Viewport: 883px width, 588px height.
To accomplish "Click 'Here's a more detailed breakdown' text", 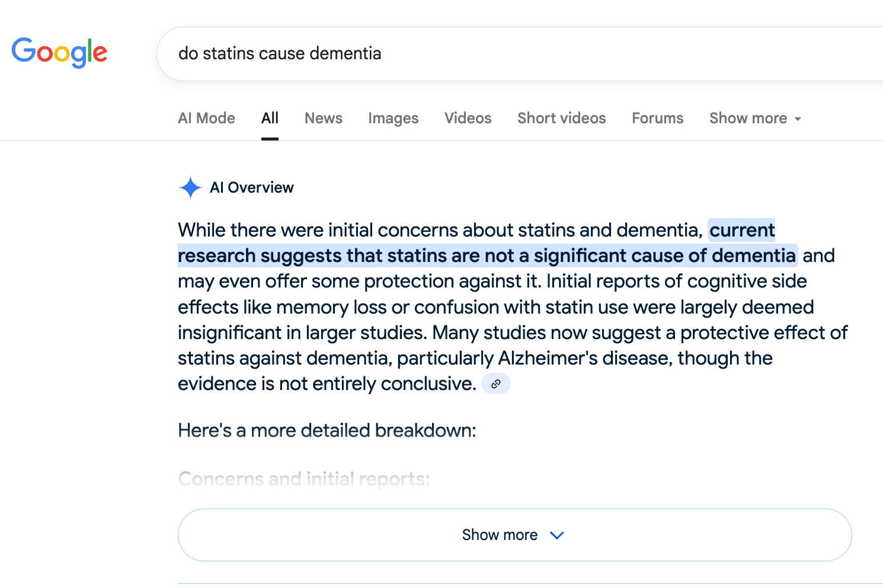I will [x=327, y=430].
